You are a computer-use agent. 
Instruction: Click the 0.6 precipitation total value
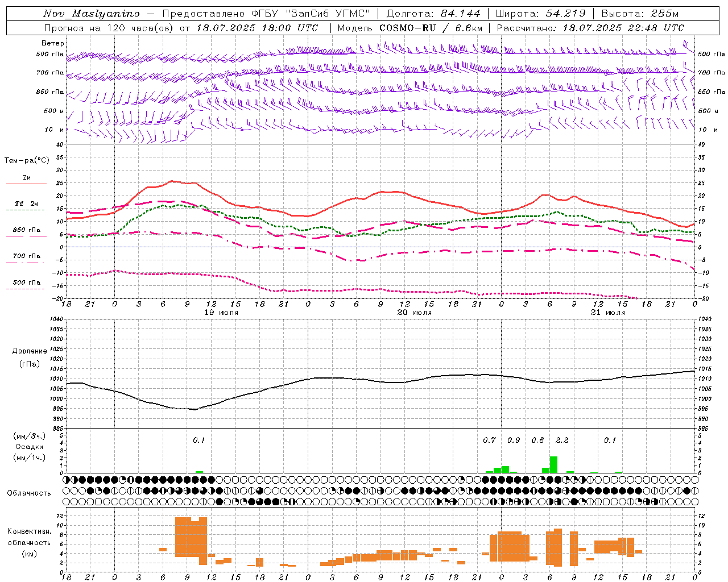pos(537,440)
